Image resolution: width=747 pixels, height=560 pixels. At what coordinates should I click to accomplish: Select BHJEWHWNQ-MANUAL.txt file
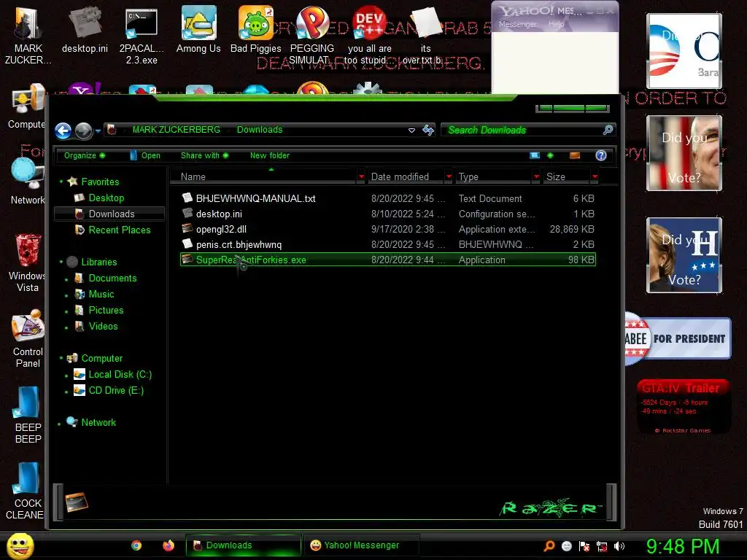388,198
